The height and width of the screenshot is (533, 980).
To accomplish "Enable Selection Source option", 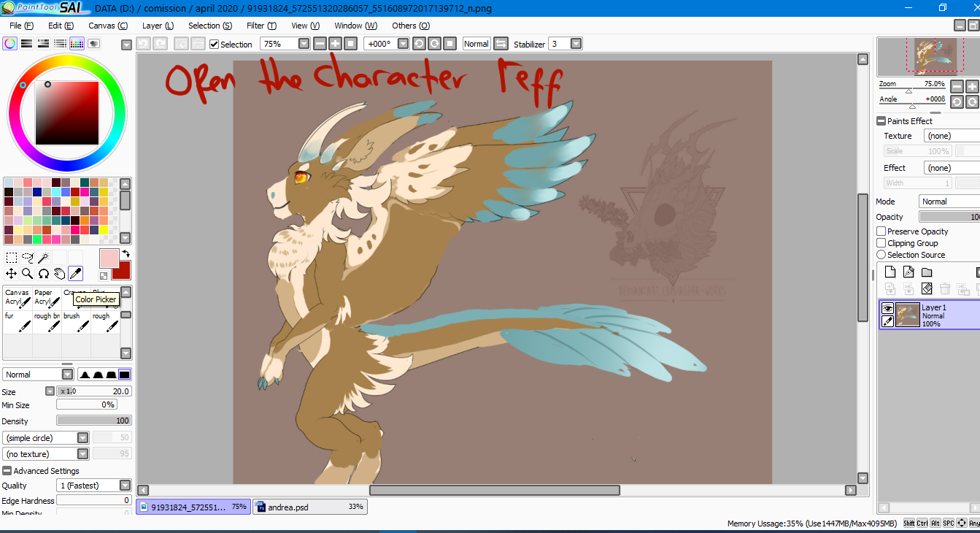I will click(881, 255).
